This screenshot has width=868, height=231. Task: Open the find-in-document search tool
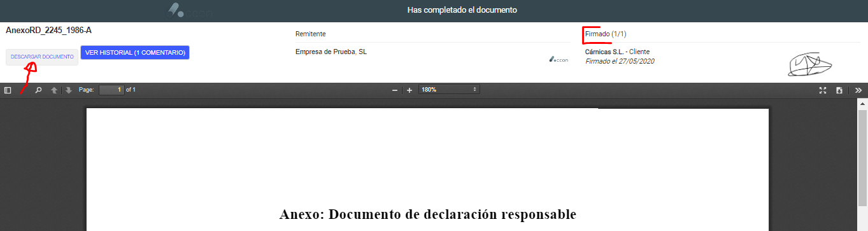[x=38, y=90]
